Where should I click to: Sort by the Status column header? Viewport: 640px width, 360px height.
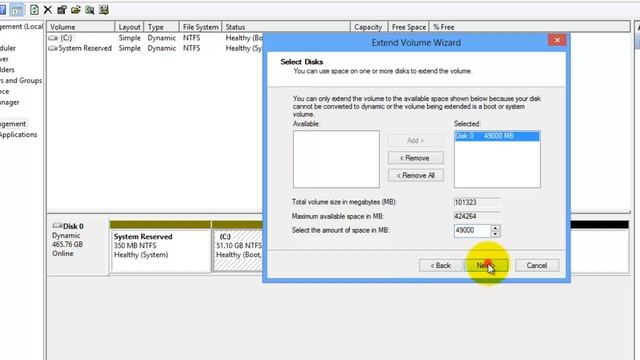(x=286, y=27)
